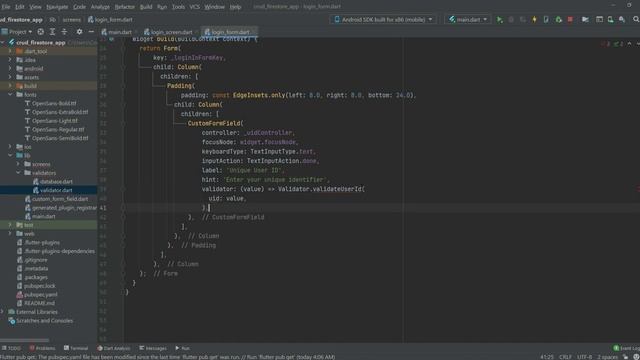
Task: Open the Project view mode dropdown
Action: [17, 31]
